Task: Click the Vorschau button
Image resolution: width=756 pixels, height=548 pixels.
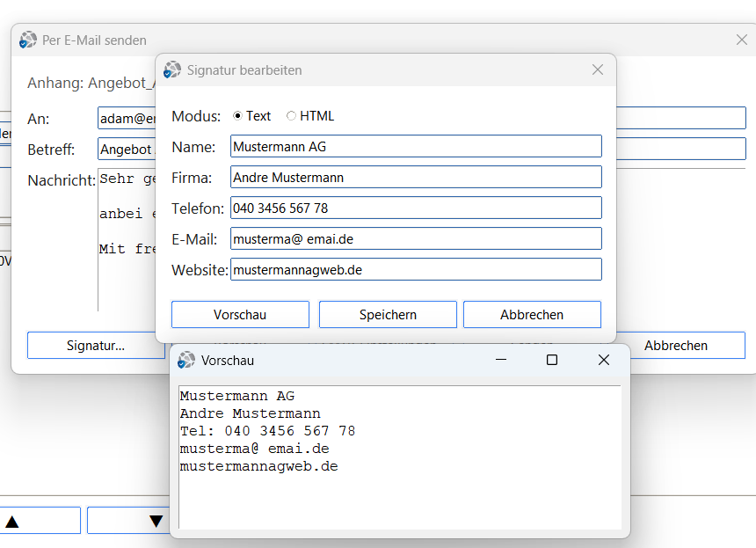Action: 240,315
